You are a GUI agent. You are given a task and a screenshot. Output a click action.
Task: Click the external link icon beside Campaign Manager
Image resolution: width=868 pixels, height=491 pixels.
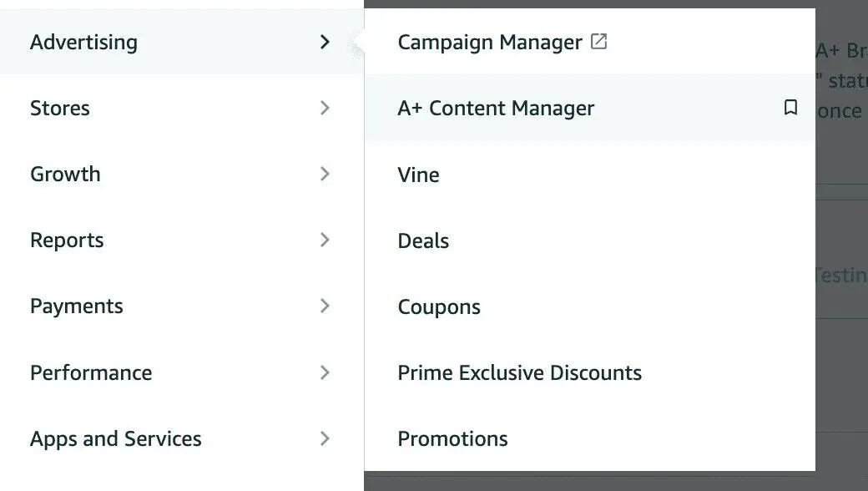coord(598,42)
